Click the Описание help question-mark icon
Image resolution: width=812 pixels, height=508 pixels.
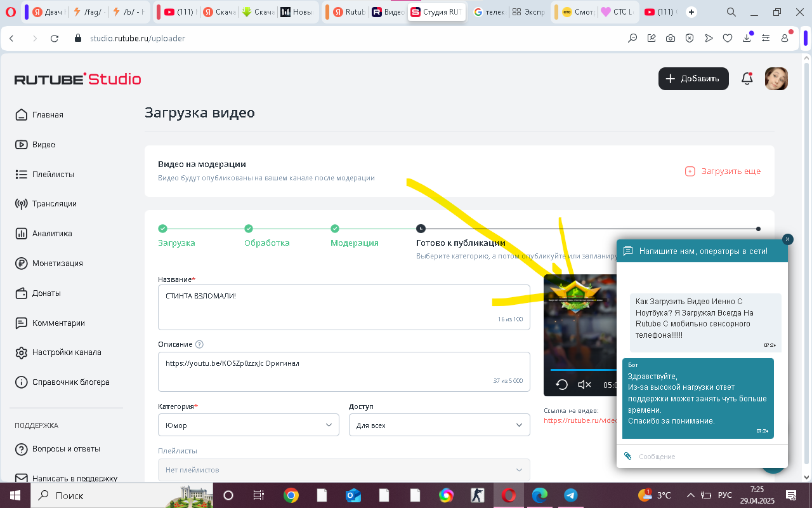click(x=199, y=344)
